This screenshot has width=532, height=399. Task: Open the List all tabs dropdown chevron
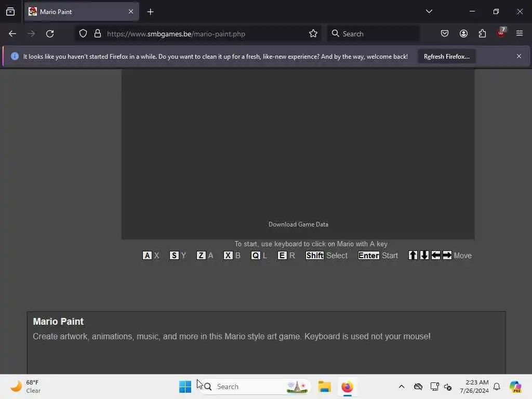pos(429,11)
